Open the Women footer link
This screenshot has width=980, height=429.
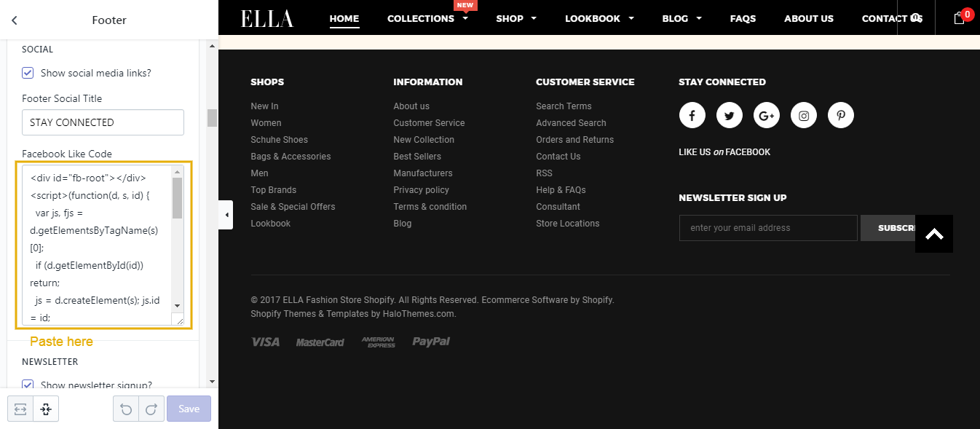(x=266, y=123)
